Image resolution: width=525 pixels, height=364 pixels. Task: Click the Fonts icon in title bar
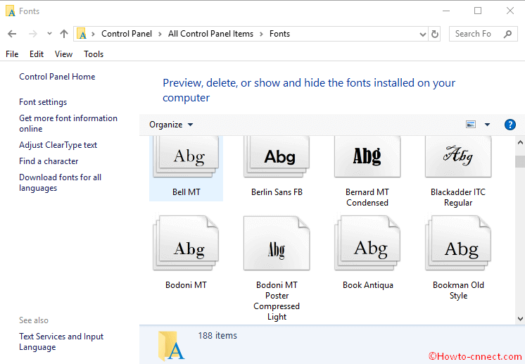(10, 11)
